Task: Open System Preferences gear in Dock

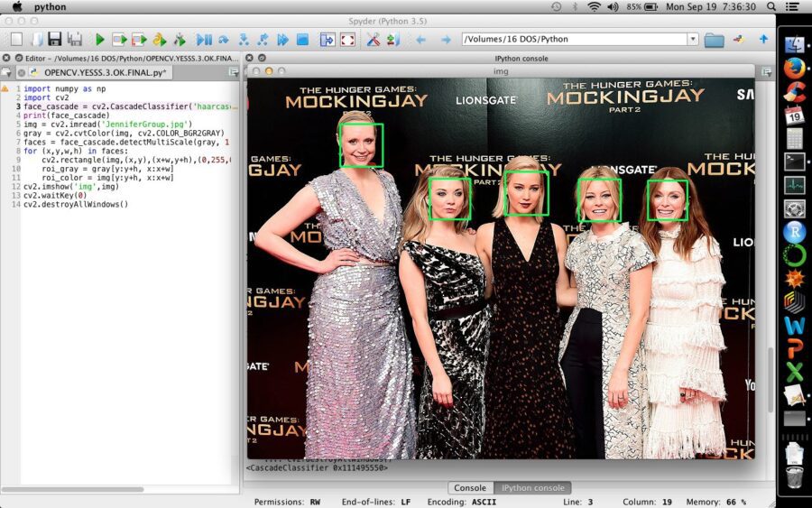Action: point(794,208)
